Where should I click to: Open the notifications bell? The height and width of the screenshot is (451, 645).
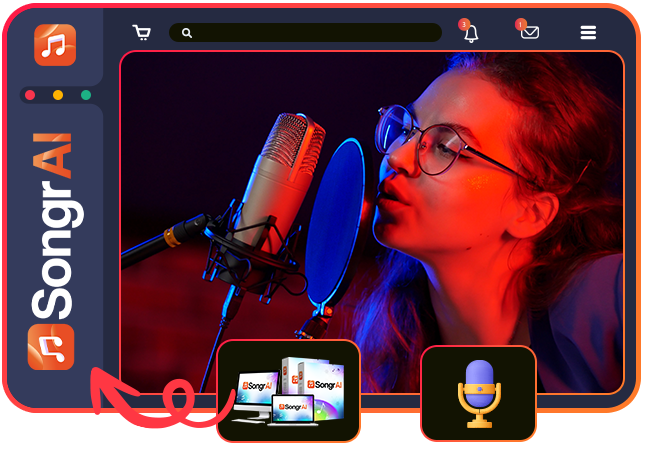pyautogui.click(x=471, y=34)
